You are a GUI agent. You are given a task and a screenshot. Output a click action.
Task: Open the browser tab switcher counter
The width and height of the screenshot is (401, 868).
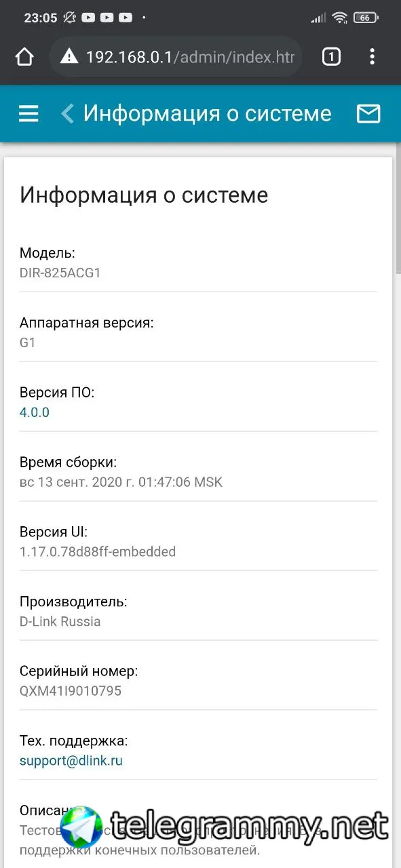coord(330,57)
